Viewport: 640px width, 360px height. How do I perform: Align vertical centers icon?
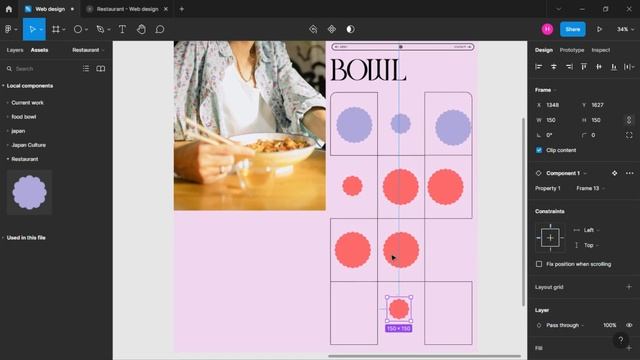coord(599,67)
